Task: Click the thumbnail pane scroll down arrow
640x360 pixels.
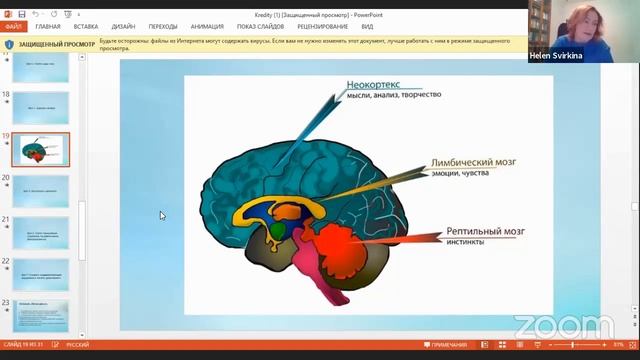Action: pyautogui.click(x=82, y=335)
